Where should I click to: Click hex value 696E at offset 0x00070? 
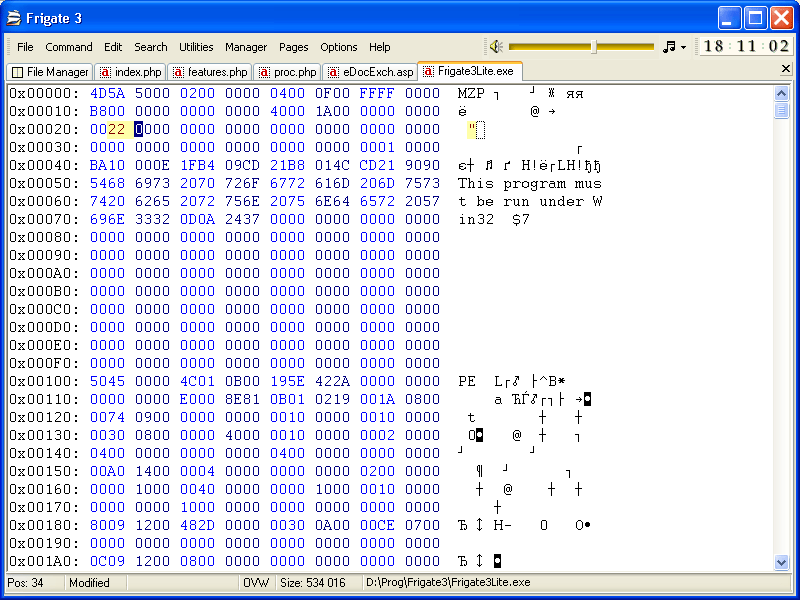[x=107, y=219]
